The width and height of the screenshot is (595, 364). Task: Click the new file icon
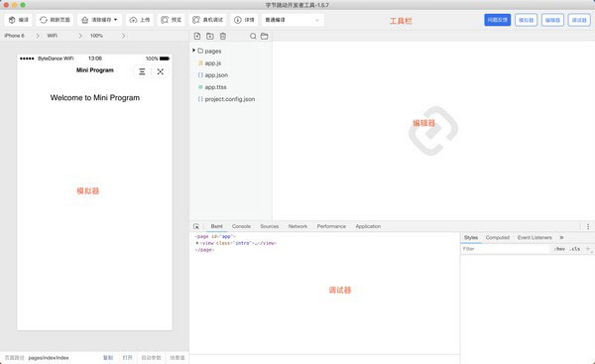click(x=197, y=36)
